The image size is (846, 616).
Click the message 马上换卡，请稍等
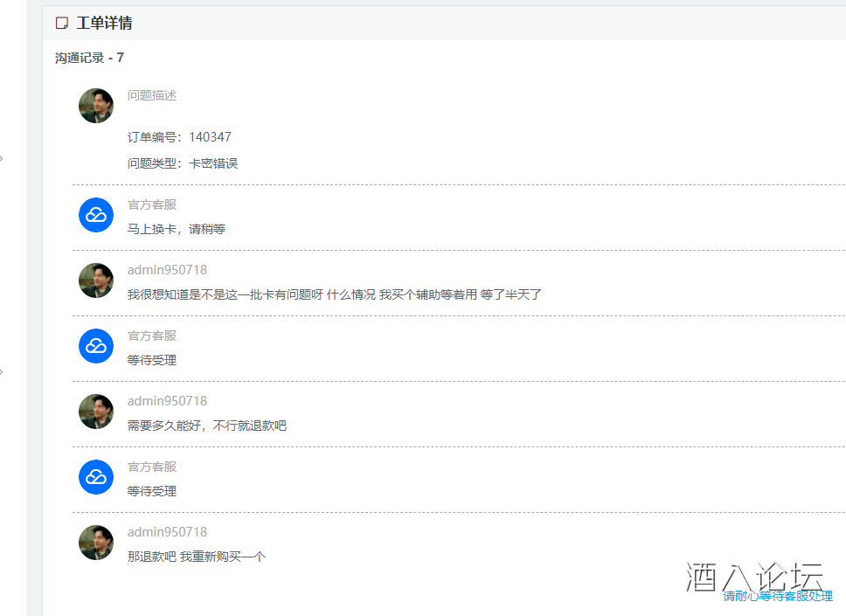[176, 228]
